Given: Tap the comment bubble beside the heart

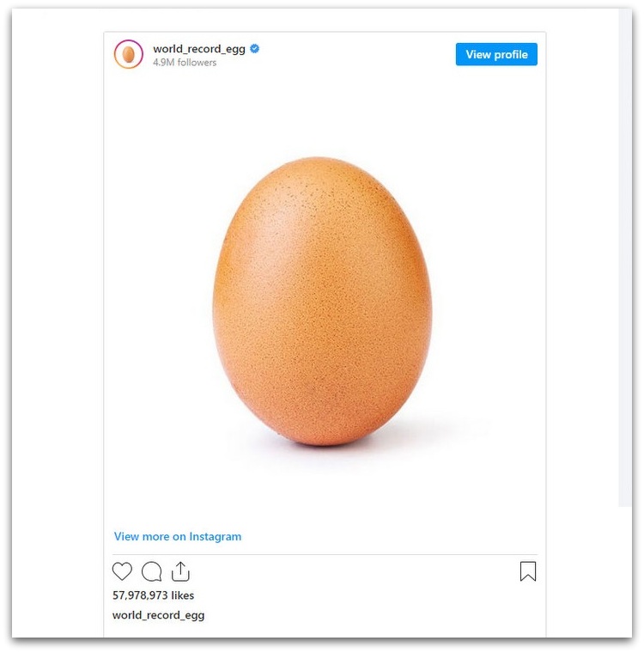Looking at the screenshot, I should 151,571.
